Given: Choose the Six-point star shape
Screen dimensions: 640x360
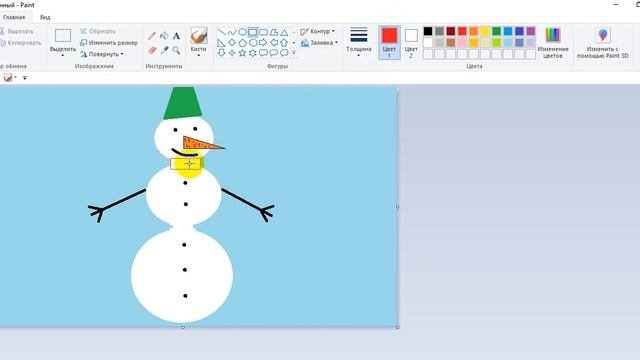Looking at the screenshot, I should click(253, 53).
